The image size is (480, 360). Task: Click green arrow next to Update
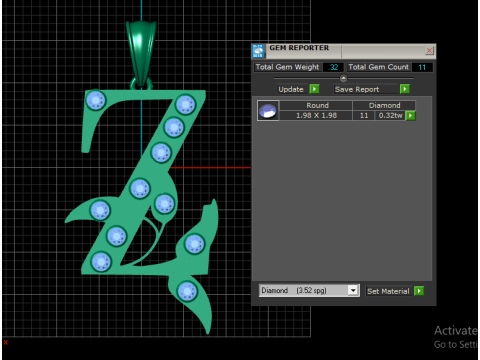(x=314, y=89)
